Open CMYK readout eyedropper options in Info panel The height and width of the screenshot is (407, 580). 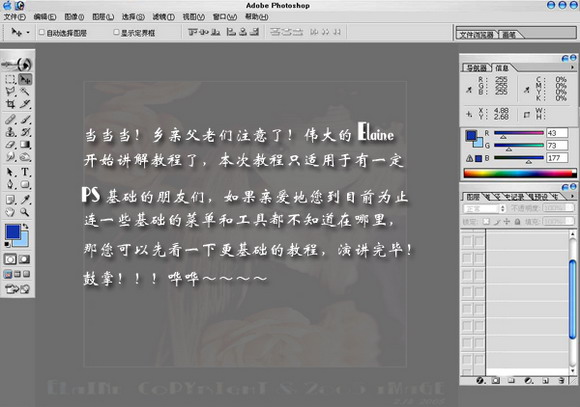(526, 90)
